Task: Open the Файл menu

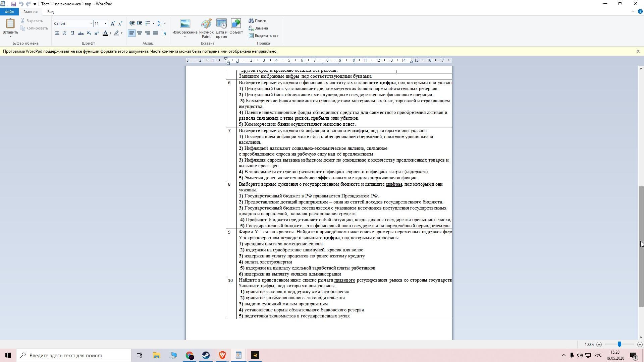Action: 9,12
